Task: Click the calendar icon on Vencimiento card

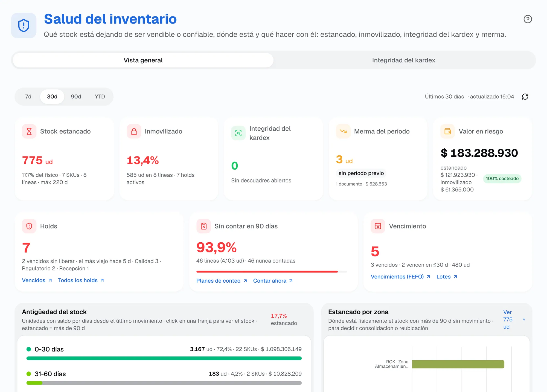Action: click(378, 226)
